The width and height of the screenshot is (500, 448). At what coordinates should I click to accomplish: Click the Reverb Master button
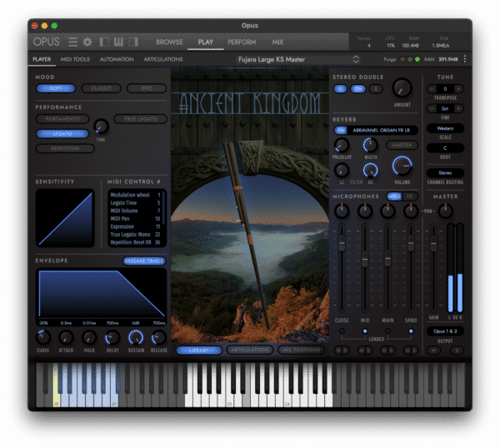pos(402,145)
